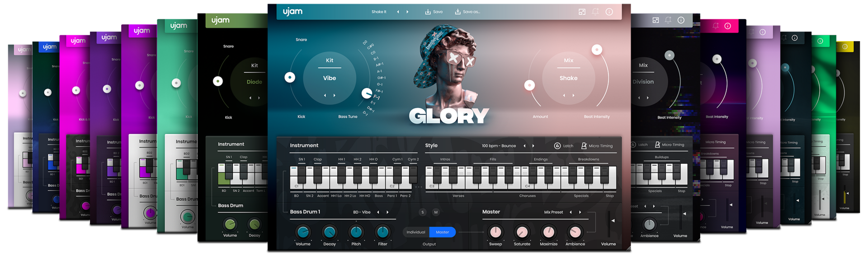Enable the Micro Timing metronome in Glory
This screenshot has height=256, width=868.
pyautogui.click(x=584, y=146)
